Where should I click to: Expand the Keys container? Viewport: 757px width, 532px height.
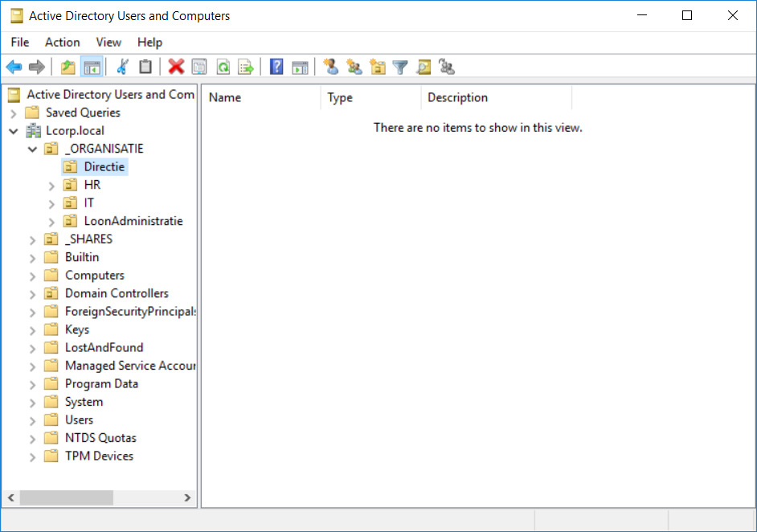click(32, 330)
